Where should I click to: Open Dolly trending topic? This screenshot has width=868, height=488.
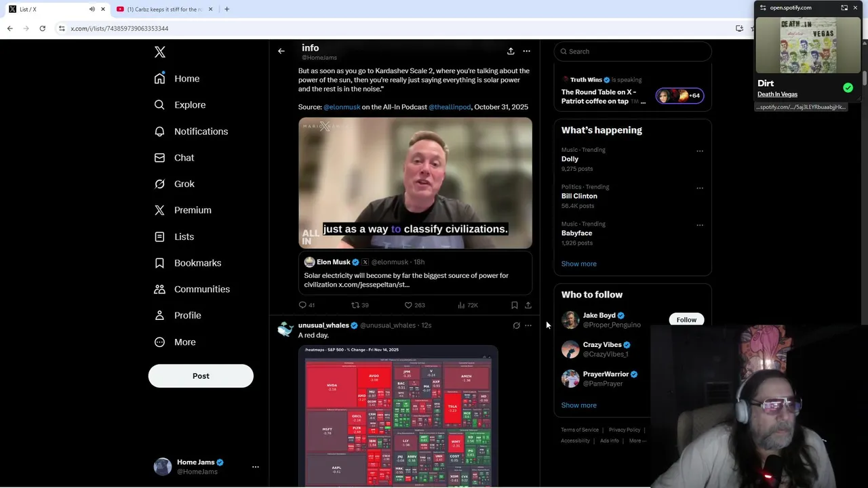[x=570, y=159]
